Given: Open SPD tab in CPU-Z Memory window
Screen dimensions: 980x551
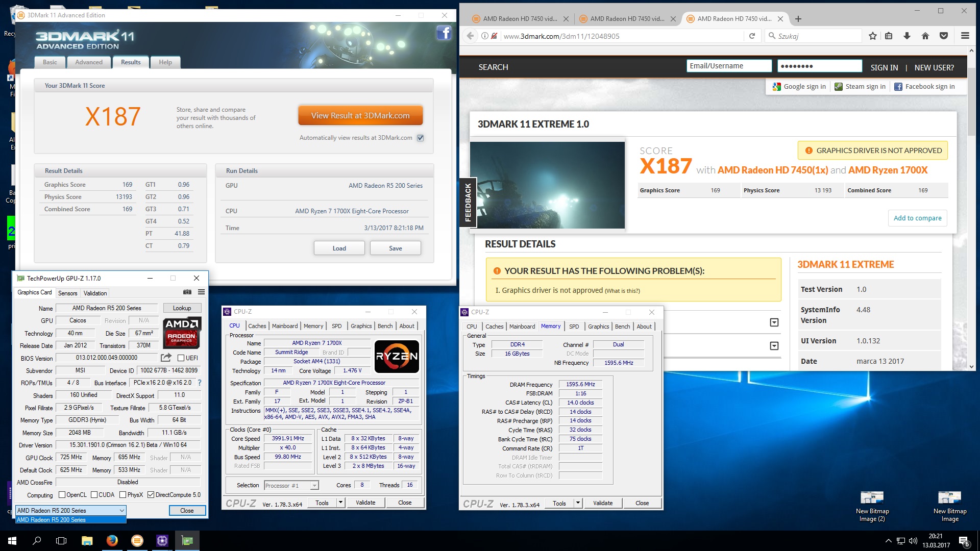Looking at the screenshot, I should (x=574, y=327).
